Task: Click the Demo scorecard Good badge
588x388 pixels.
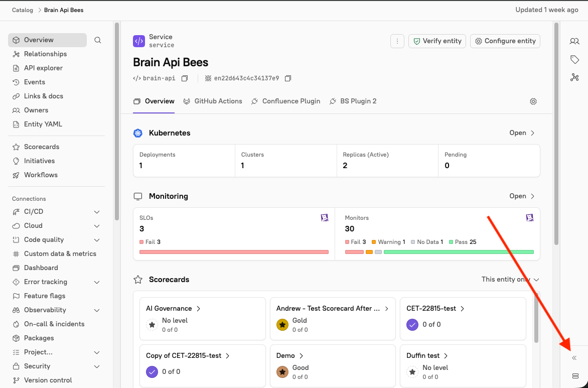Action: [x=282, y=372]
